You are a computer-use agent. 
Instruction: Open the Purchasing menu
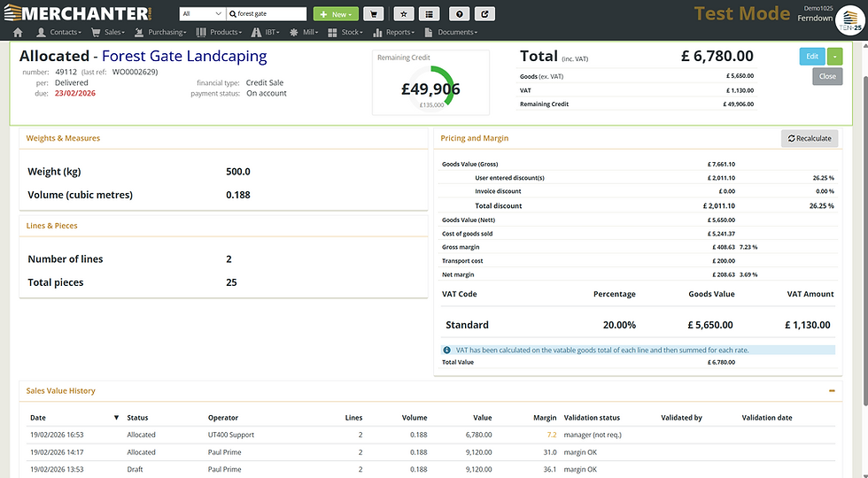pos(160,32)
